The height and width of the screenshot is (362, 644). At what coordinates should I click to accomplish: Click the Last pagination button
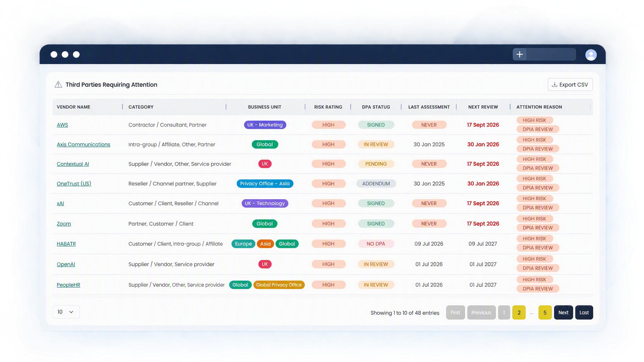coord(584,312)
